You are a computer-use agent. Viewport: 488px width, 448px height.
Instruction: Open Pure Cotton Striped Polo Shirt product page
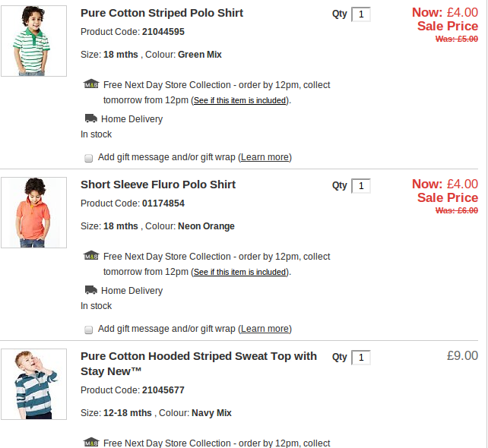161,13
